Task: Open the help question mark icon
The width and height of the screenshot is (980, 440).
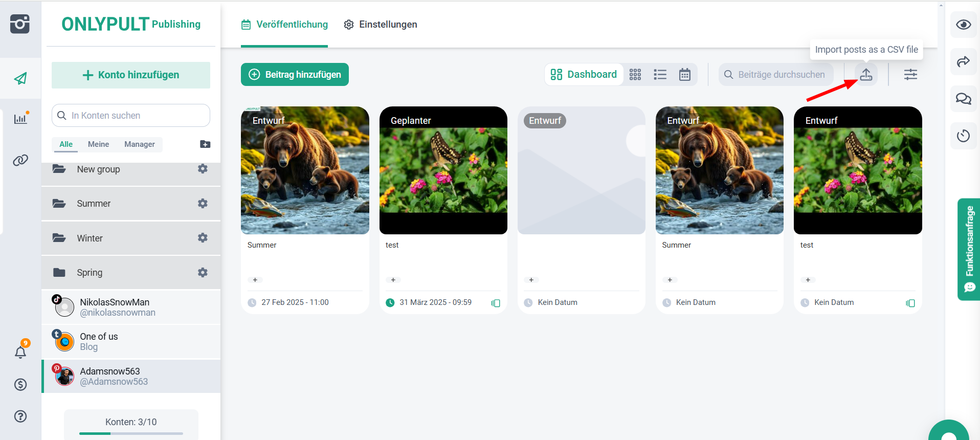Action: tap(20, 416)
